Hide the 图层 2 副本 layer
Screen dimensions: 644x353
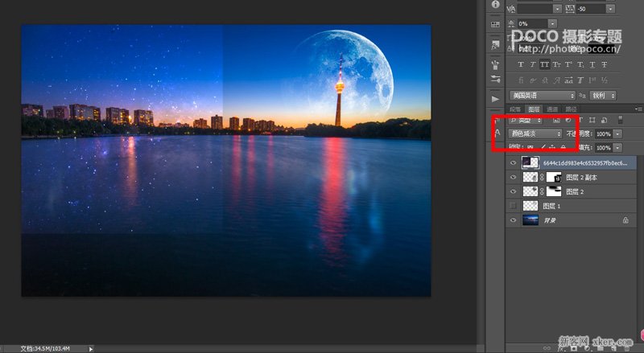(x=513, y=178)
